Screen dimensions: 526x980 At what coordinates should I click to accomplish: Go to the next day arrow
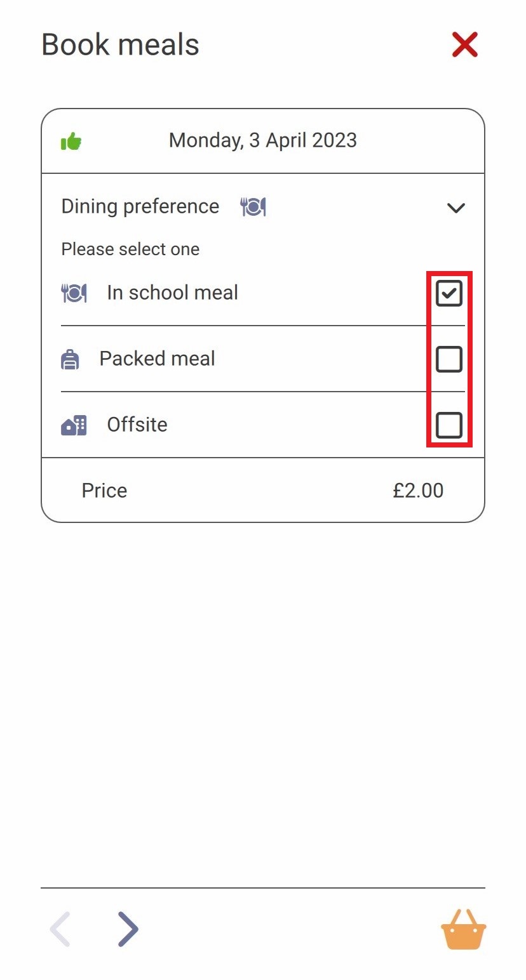[x=128, y=929]
